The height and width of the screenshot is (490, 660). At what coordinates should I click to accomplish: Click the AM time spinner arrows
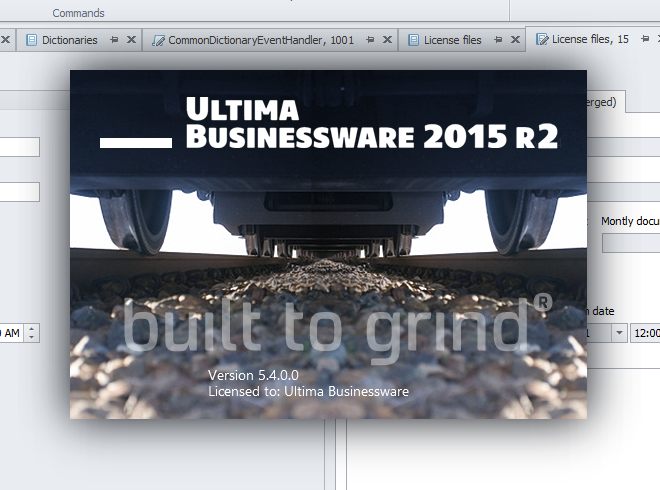[32, 333]
